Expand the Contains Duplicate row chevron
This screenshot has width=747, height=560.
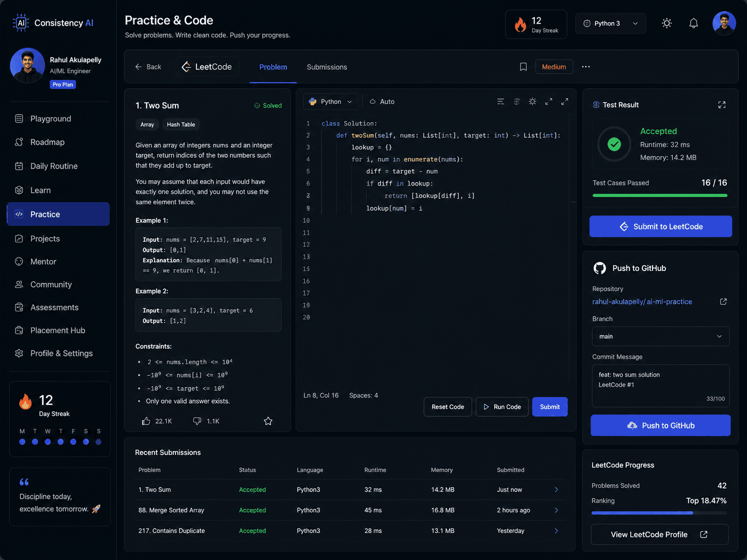[556, 531]
